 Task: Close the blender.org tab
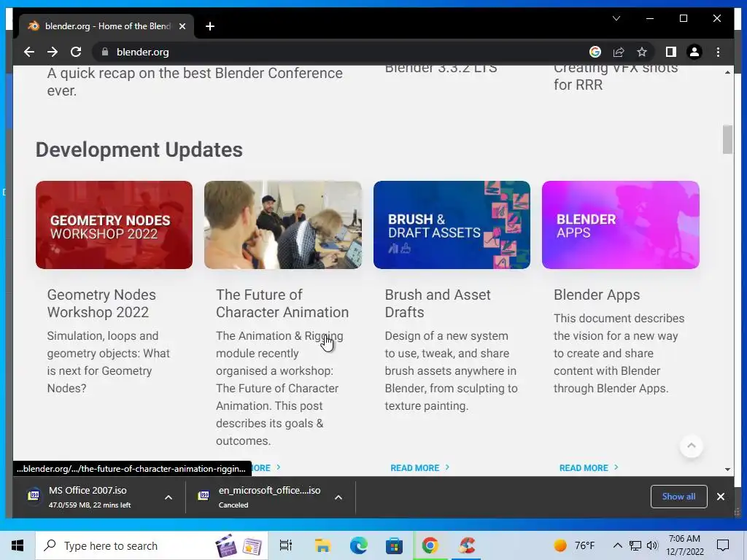(x=182, y=26)
